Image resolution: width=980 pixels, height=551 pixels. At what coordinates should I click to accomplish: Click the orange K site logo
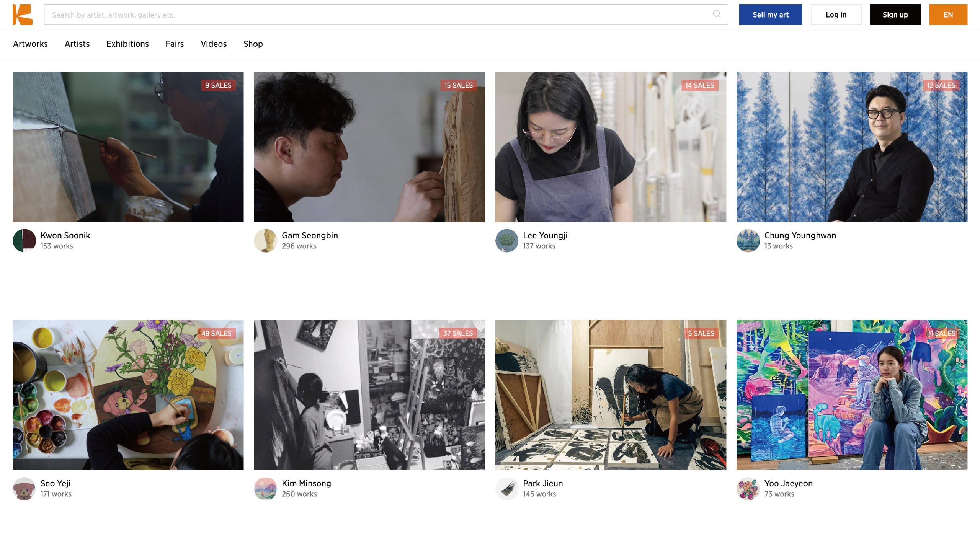point(23,15)
